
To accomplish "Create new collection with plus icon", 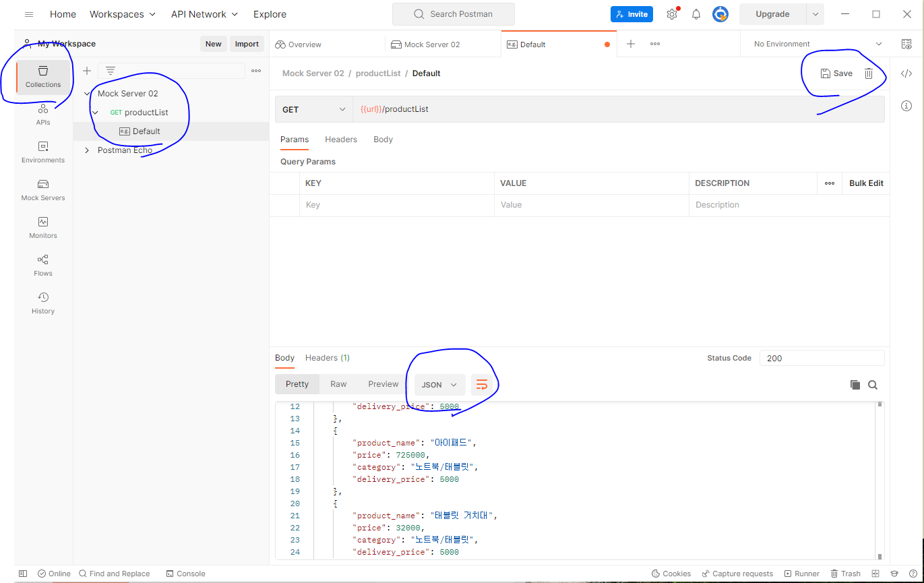I will [x=87, y=71].
